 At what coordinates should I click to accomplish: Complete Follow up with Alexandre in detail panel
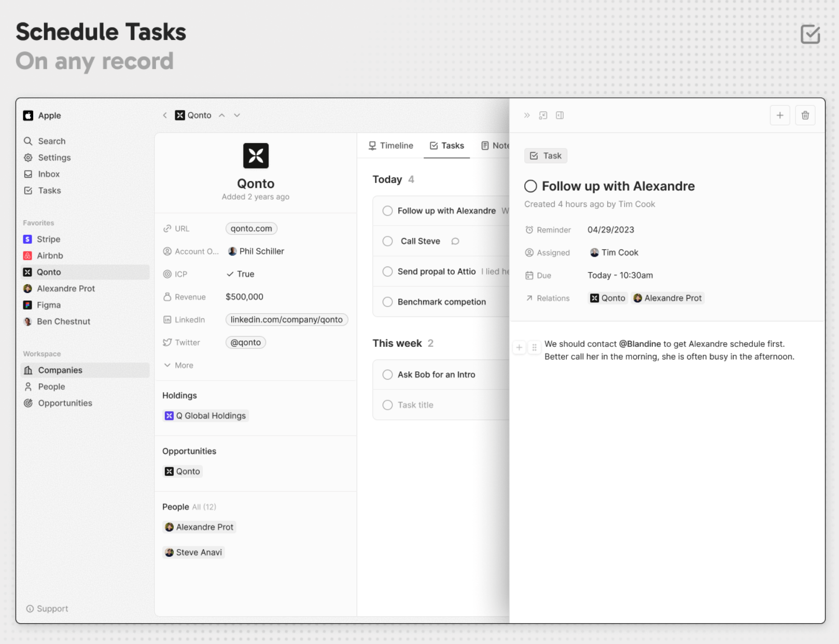point(530,186)
